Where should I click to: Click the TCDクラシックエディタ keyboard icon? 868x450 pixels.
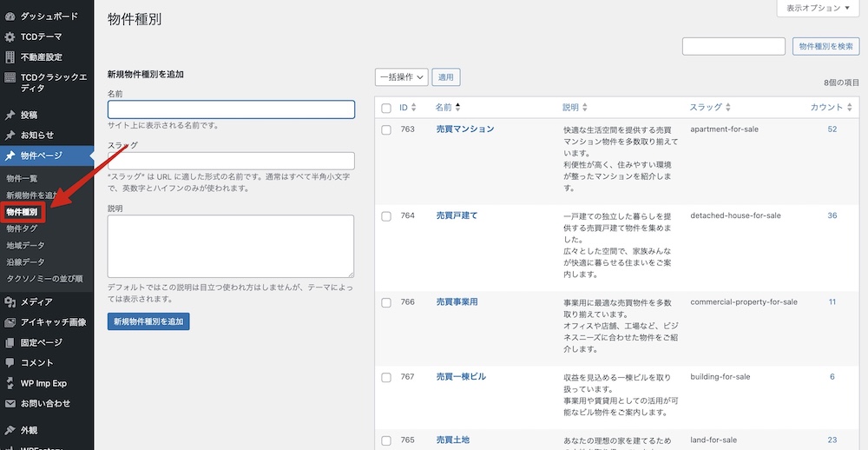(x=10, y=77)
